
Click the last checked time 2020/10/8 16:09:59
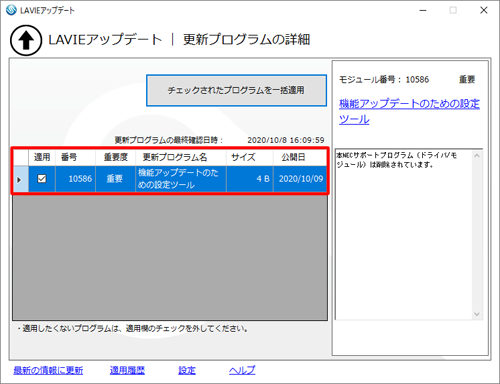tap(286, 140)
